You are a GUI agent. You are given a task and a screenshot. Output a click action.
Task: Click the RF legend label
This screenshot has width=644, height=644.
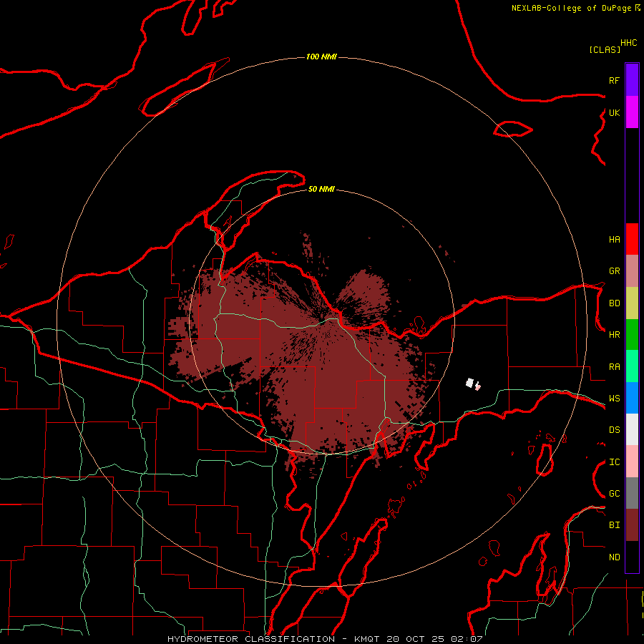point(614,80)
